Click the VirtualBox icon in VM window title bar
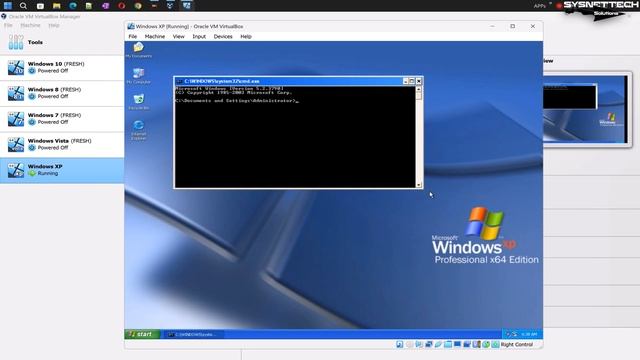 (x=131, y=26)
